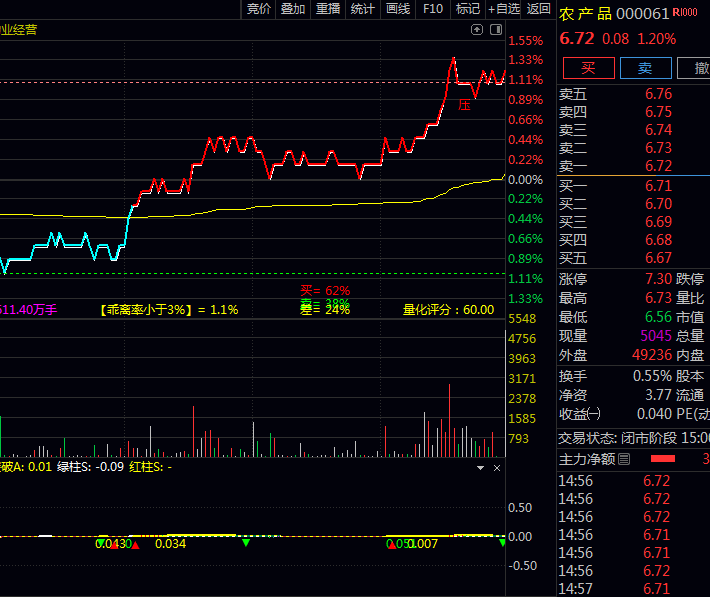Open the indicator panel dropdown arrow

tap(480, 468)
